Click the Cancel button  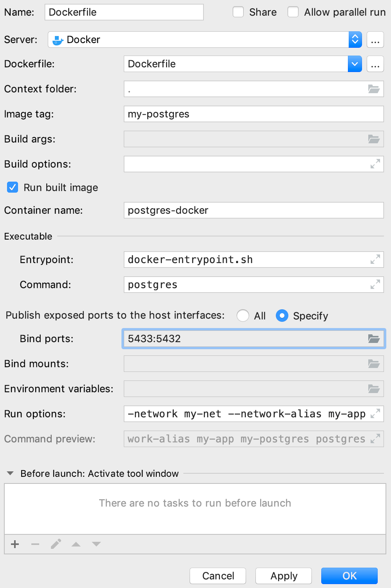218,576
